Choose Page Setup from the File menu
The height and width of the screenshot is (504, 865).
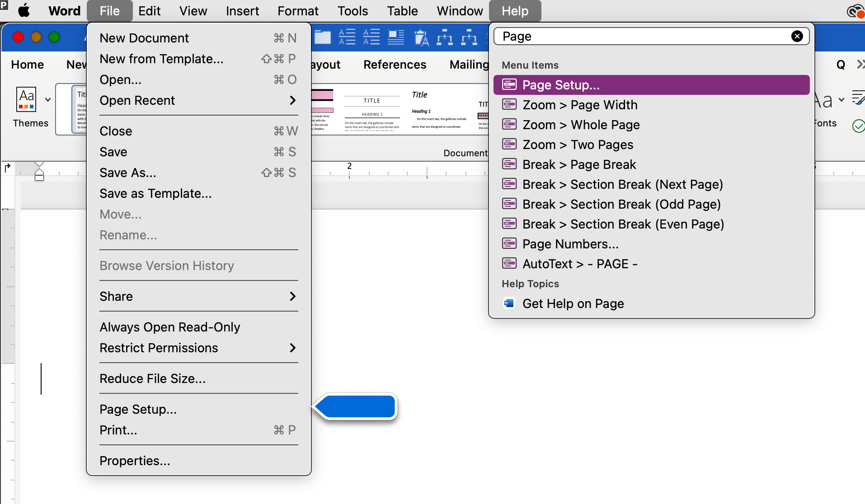click(199, 409)
